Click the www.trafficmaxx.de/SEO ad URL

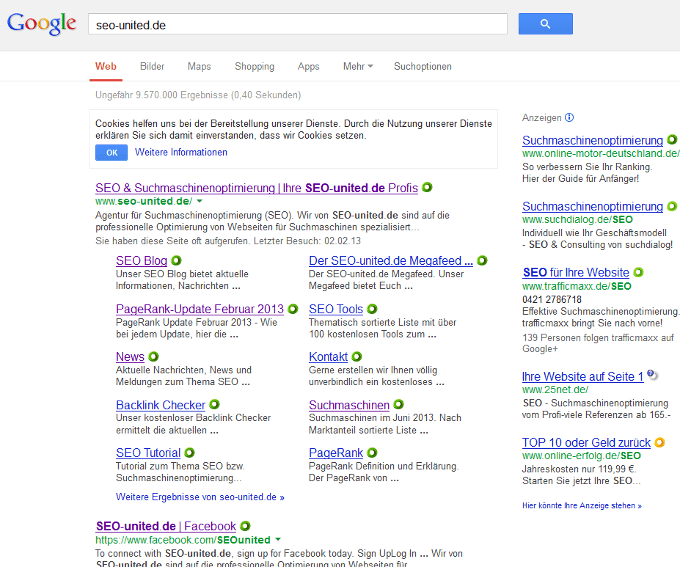click(x=577, y=286)
